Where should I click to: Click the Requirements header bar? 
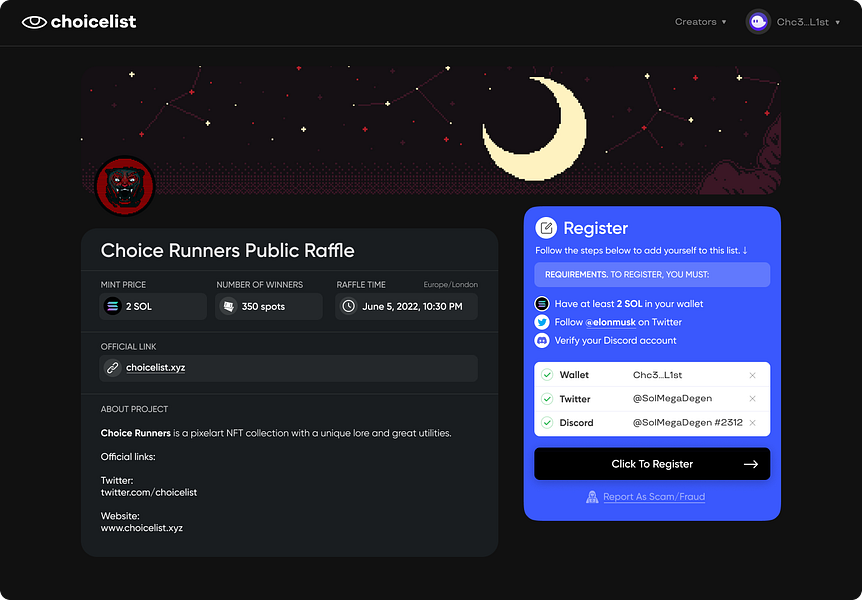coord(652,274)
